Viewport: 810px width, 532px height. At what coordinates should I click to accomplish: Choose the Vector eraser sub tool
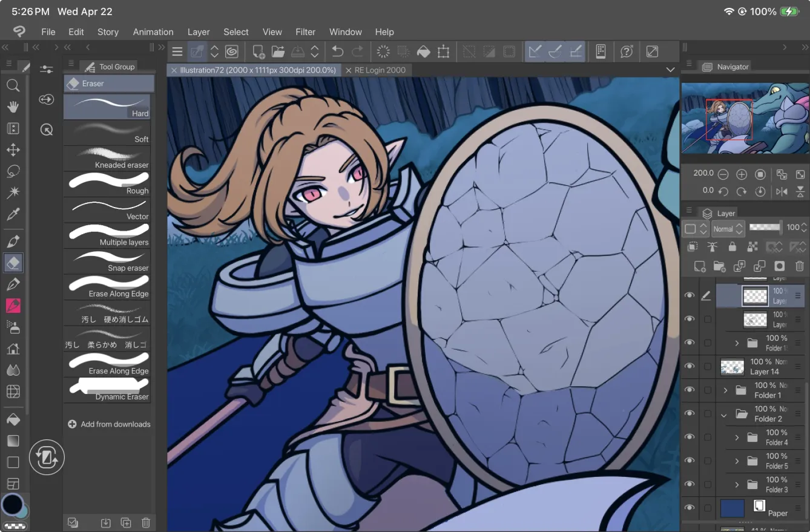click(x=107, y=209)
